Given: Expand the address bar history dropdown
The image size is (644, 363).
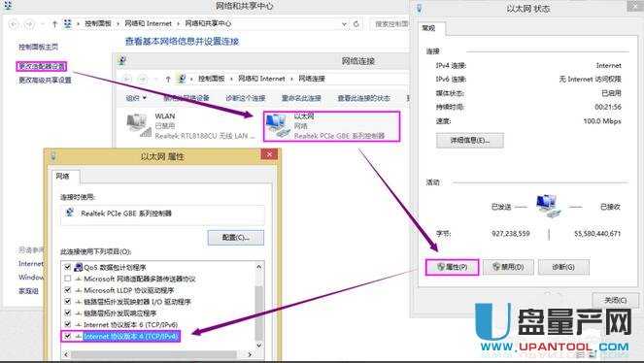Looking at the screenshot, I should pyautogui.click(x=344, y=24).
